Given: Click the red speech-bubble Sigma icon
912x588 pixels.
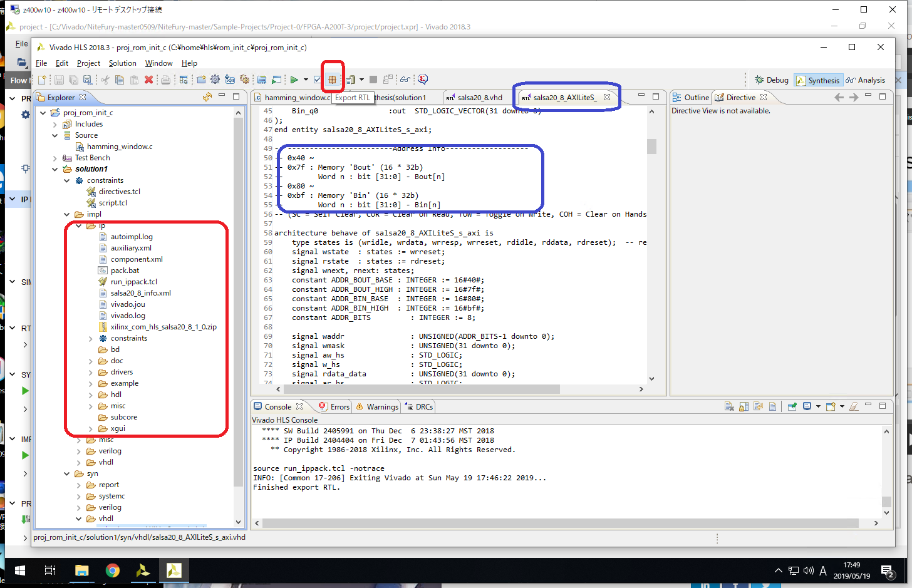Looking at the screenshot, I should [423, 80].
